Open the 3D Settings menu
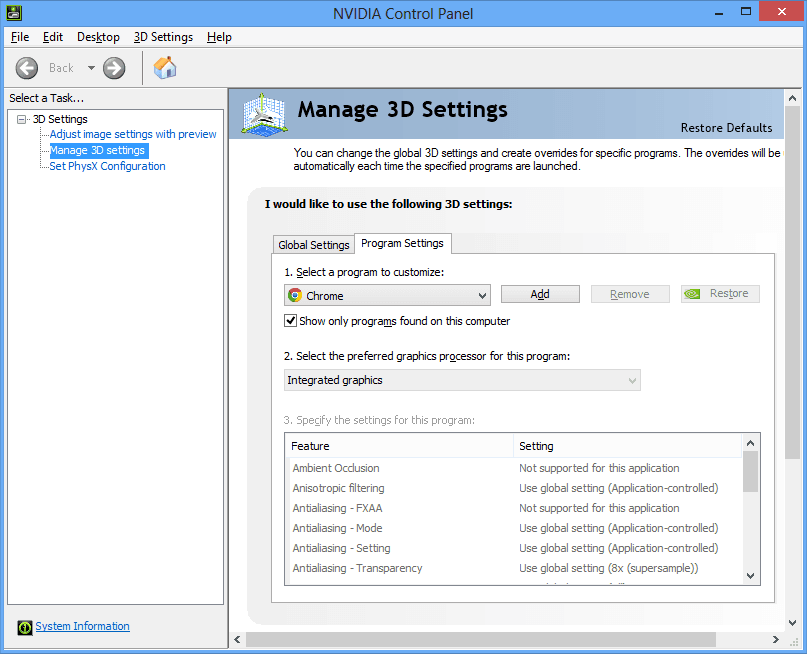Screen dimensions: 807x654 click(163, 37)
